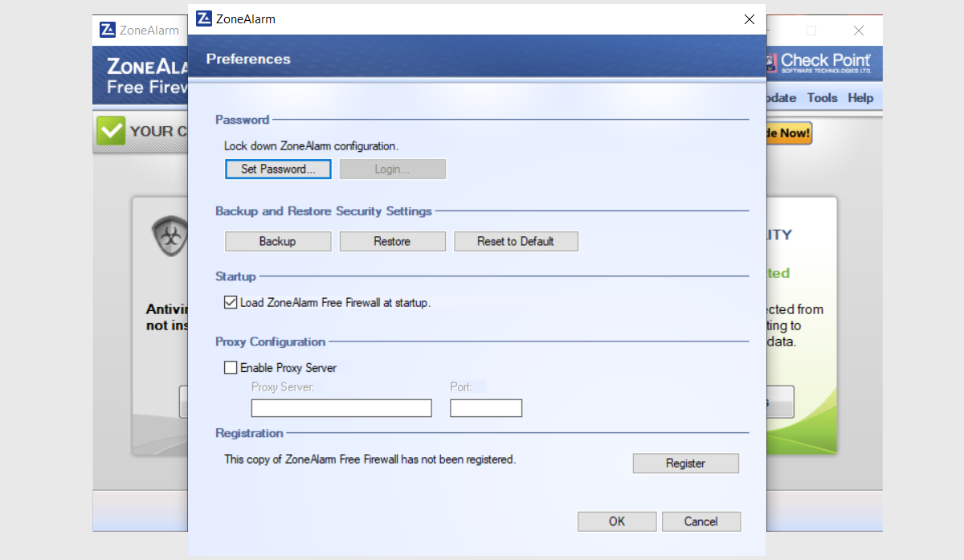This screenshot has width=964, height=560.
Task: Maximize the main ZoneAlarm window behind the dialog
Action: click(x=811, y=31)
